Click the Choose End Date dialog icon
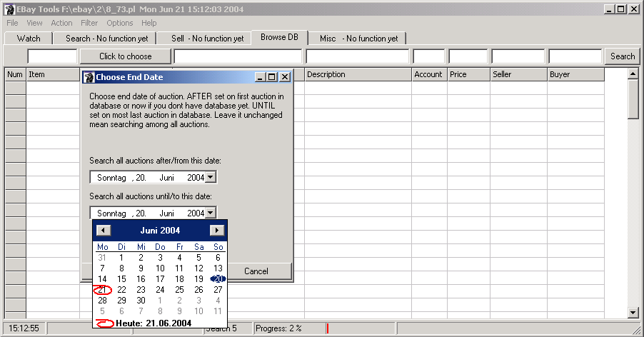This screenshot has height=337, width=644. 89,77
